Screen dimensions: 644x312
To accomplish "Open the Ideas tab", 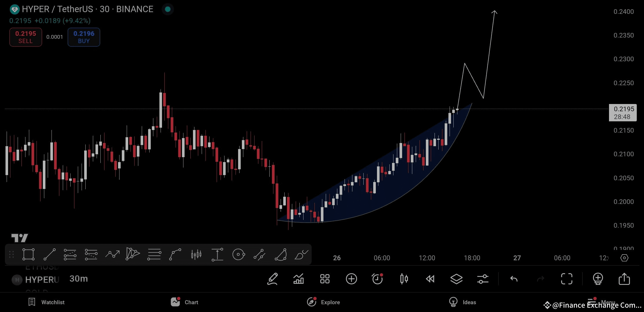I will 462,302.
